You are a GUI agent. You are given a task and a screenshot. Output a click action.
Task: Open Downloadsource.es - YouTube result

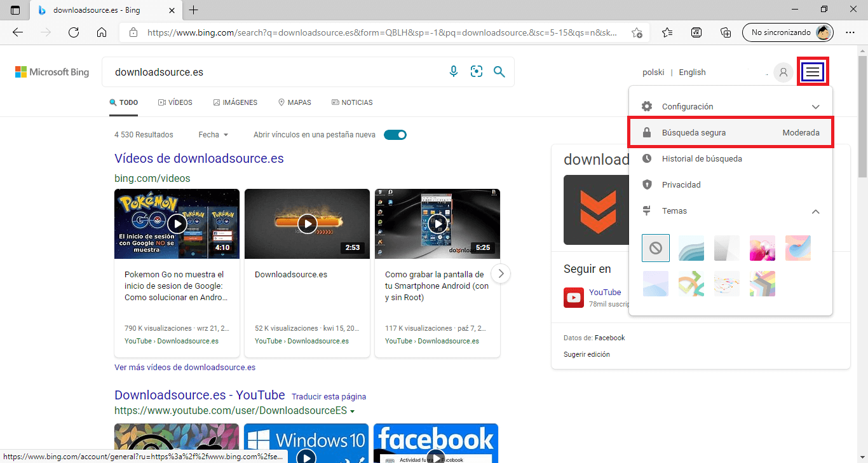pos(200,395)
